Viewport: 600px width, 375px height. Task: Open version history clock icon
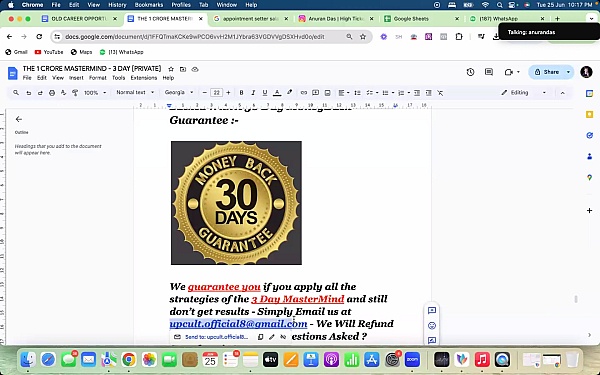pyautogui.click(x=470, y=72)
